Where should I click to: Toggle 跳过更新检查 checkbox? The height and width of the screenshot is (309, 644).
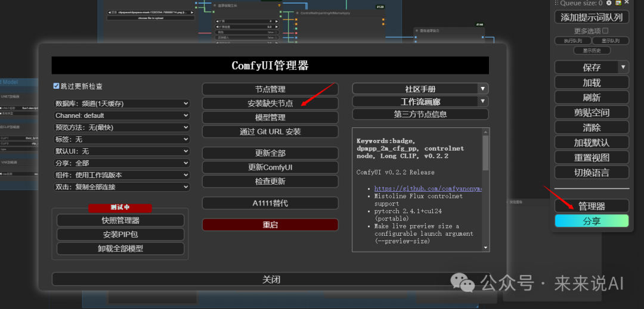pyautogui.click(x=56, y=86)
